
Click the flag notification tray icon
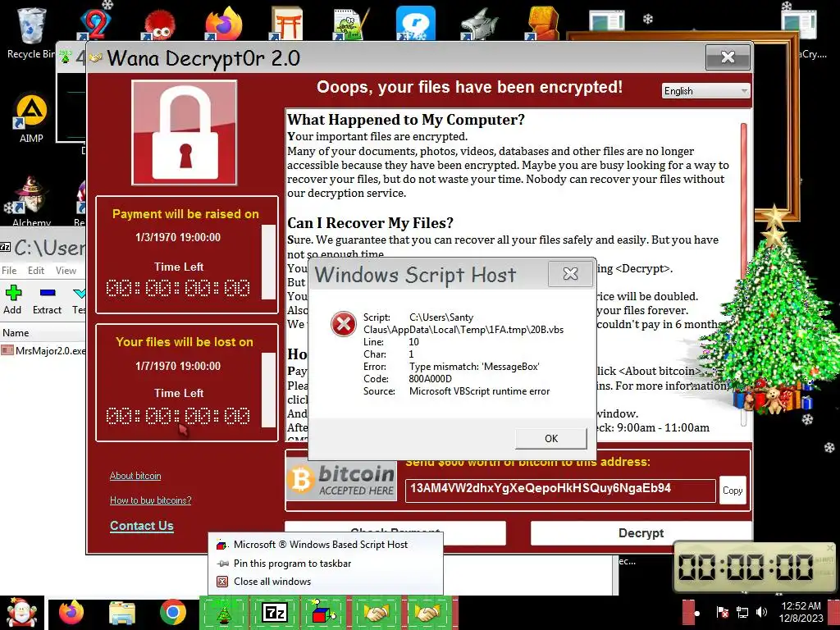click(x=722, y=612)
